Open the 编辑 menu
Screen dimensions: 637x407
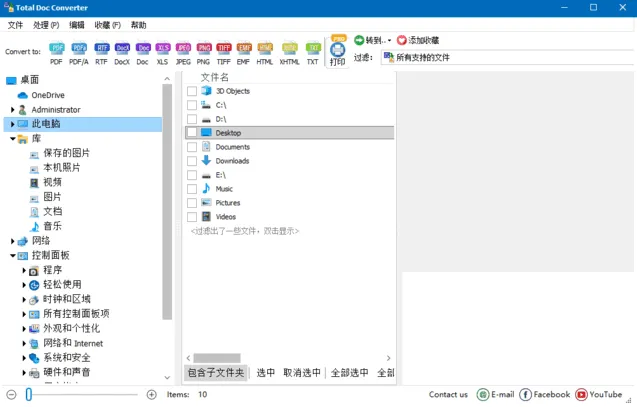[77, 25]
